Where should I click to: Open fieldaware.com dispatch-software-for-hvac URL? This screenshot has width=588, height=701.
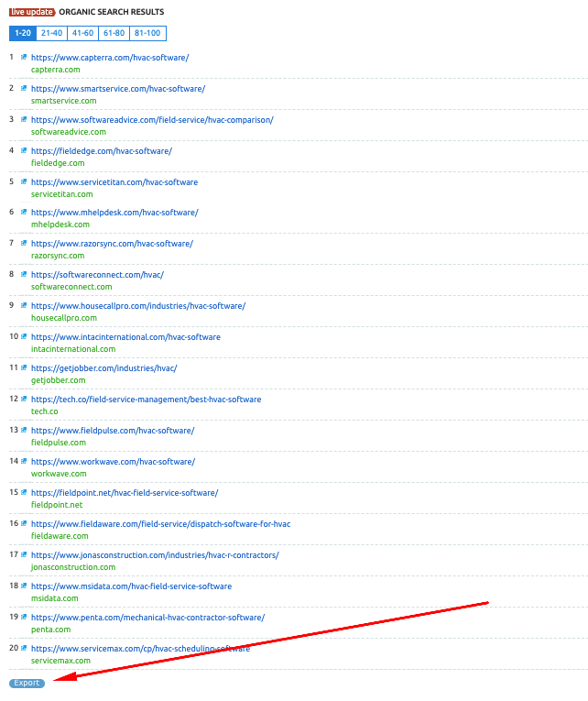161,524
